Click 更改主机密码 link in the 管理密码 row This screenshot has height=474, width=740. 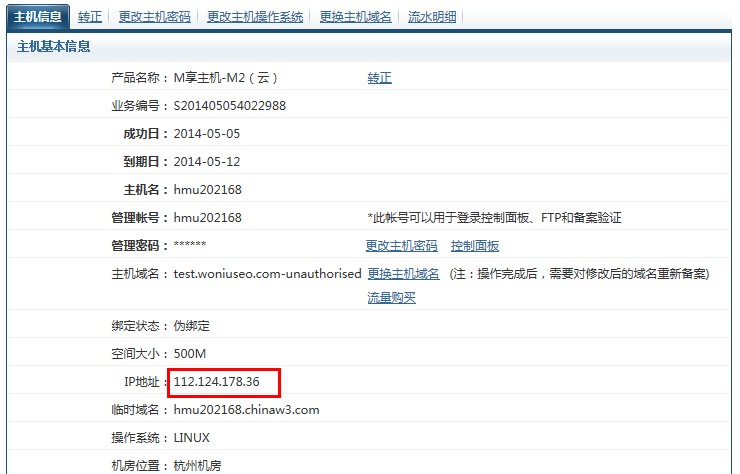[401, 246]
